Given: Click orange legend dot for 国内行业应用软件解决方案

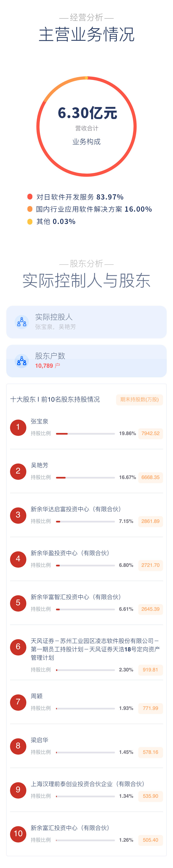Looking at the screenshot, I should (30, 209).
